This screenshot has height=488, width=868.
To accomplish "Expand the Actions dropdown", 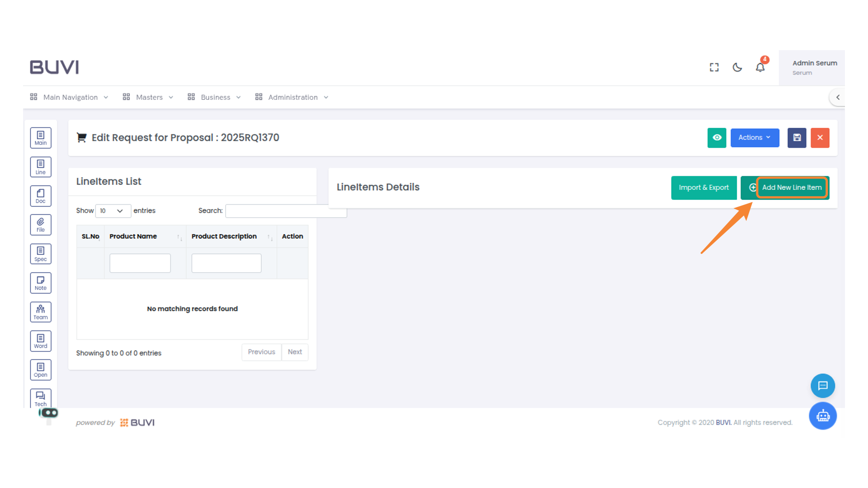I will (x=754, y=138).
